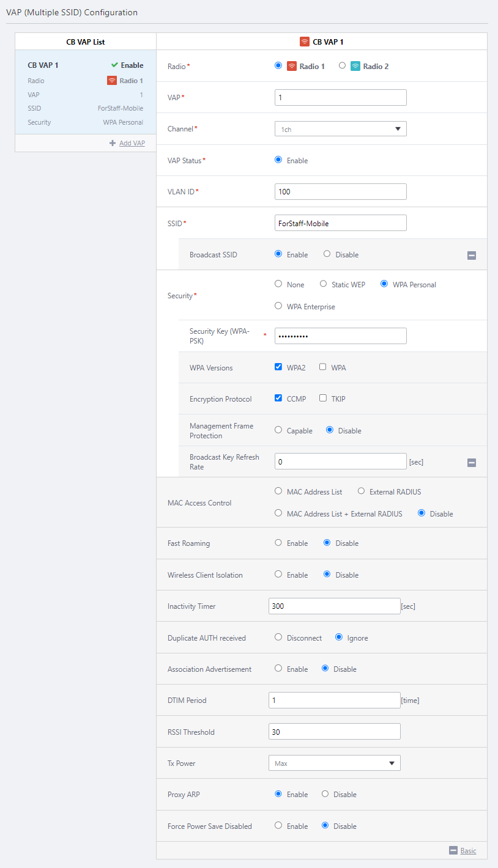Click the Add VAP link
This screenshot has width=498, height=868.
click(132, 143)
